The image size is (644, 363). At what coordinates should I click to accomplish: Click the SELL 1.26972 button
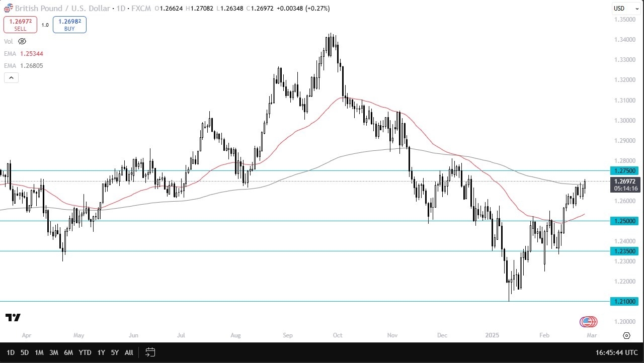pos(20,25)
